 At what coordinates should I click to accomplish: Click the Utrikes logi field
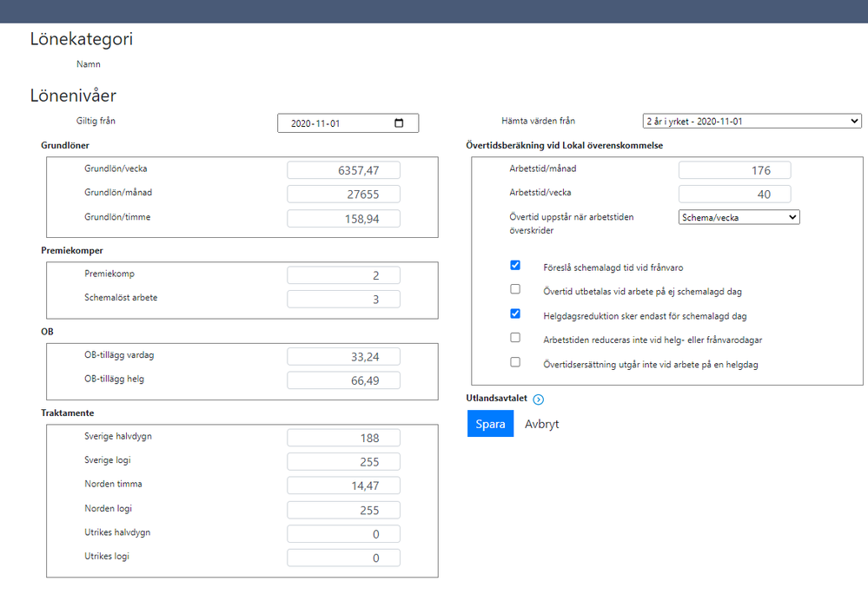coord(343,558)
